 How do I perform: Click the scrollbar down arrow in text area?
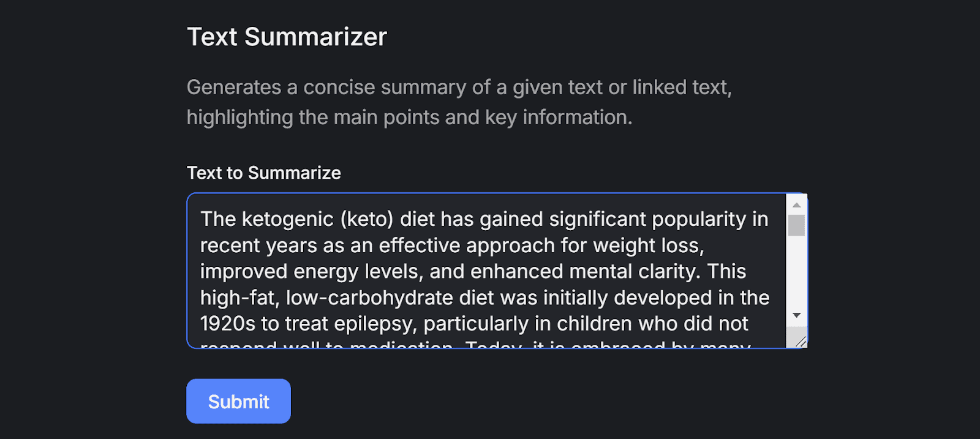(796, 315)
